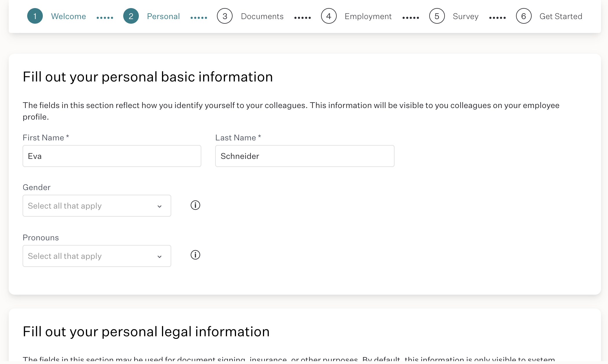Jump to the Documents step
The width and height of the screenshot is (608, 364).
(x=262, y=16)
